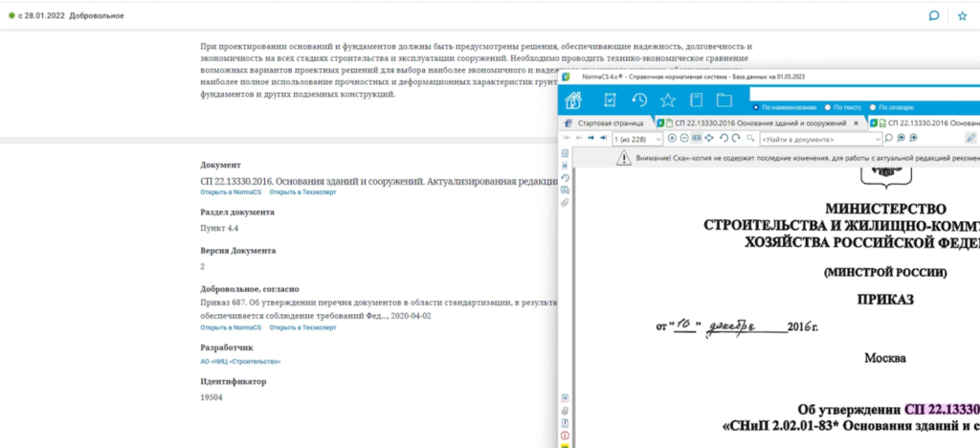This screenshot has width=980, height=448.
Task: Start in-document search with the magnifier icon
Action: [x=888, y=138]
